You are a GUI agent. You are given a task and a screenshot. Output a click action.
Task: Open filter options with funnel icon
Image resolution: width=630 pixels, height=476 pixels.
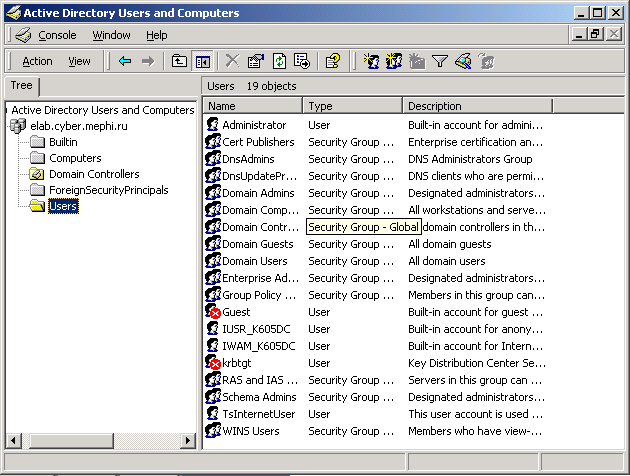440,61
